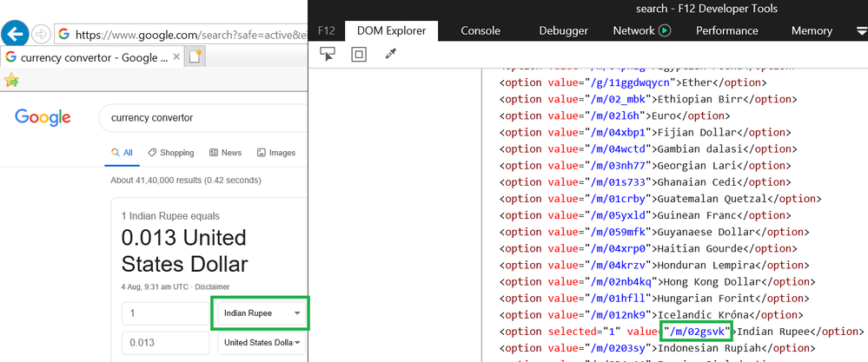868x362 pixels.
Task: Select the Haitian Gourde option line
Action: coord(647,248)
